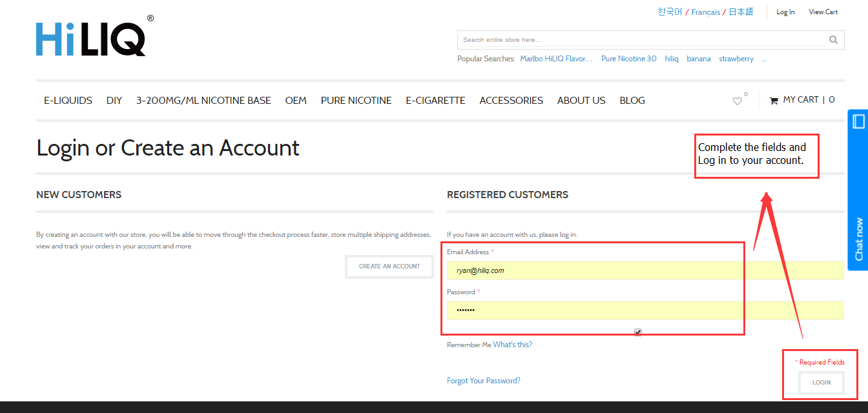Click the REGISTERED CUSTOMERS heading

(x=508, y=194)
